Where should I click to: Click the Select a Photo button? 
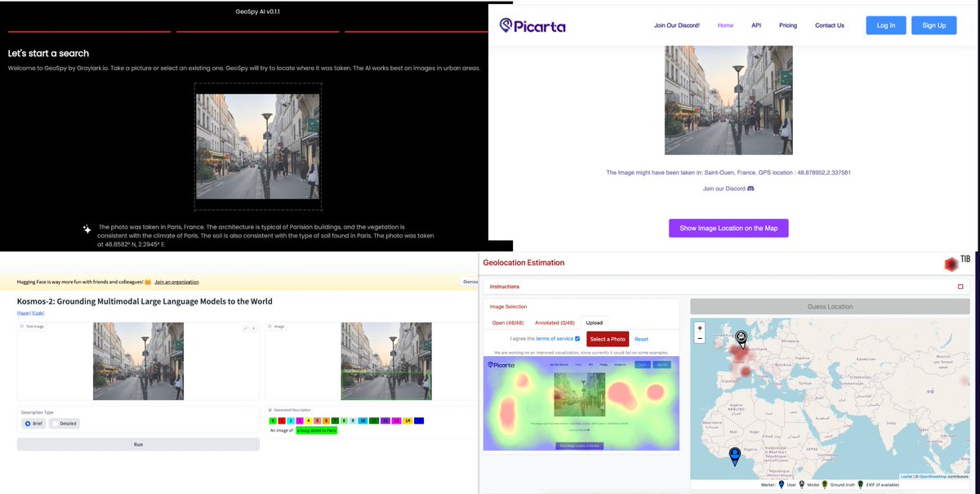point(608,339)
